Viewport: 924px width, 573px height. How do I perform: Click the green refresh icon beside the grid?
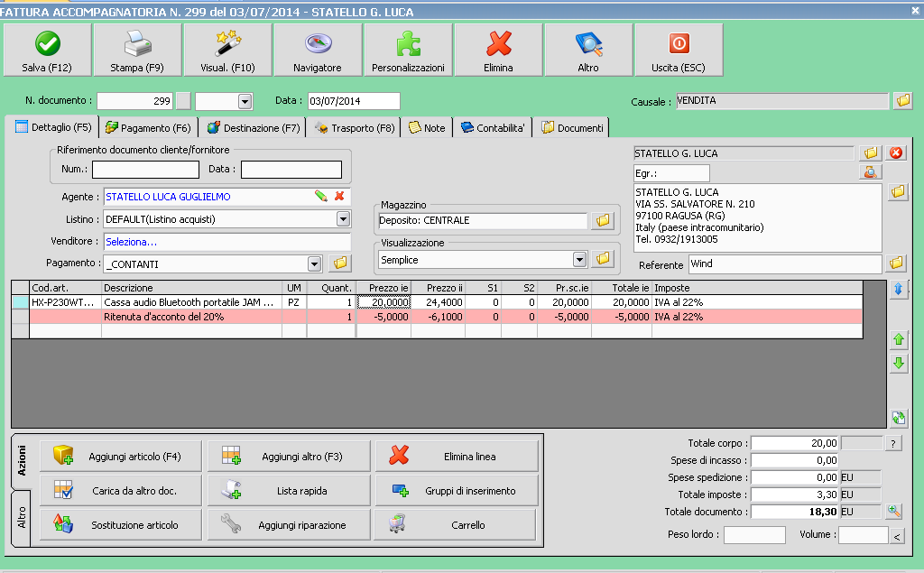click(898, 418)
